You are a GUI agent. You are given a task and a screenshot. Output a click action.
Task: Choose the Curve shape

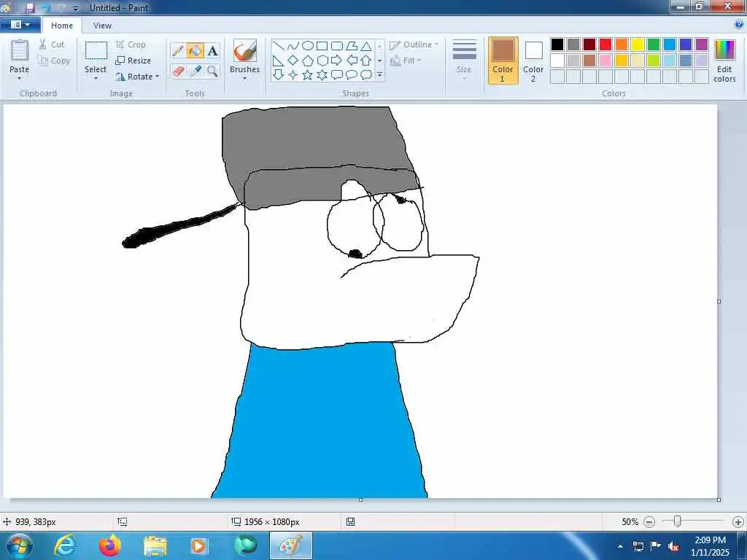293,46
